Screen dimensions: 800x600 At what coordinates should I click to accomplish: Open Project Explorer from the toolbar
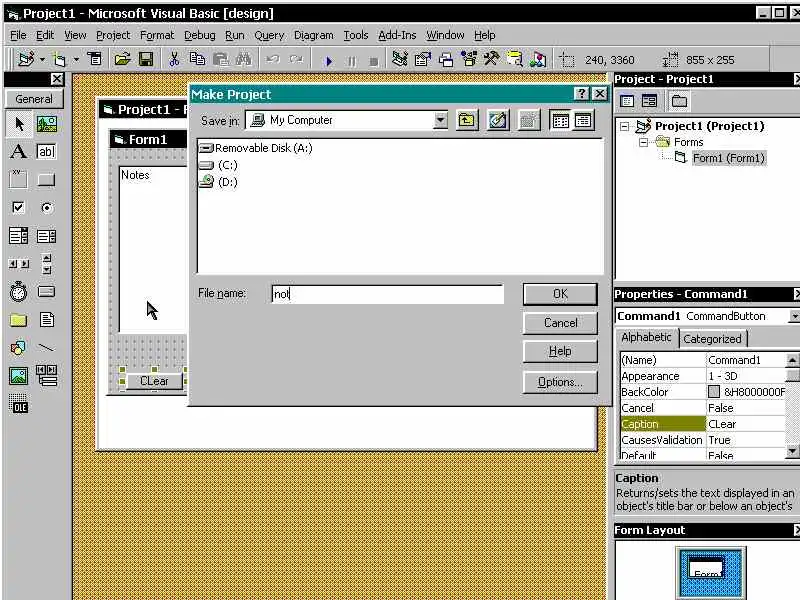(x=399, y=60)
